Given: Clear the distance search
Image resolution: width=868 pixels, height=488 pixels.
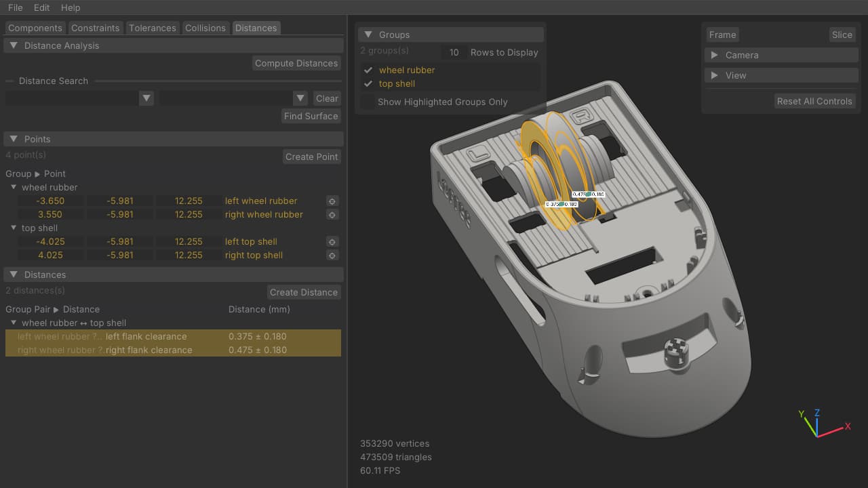Looking at the screenshot, I should coord(327,98).
